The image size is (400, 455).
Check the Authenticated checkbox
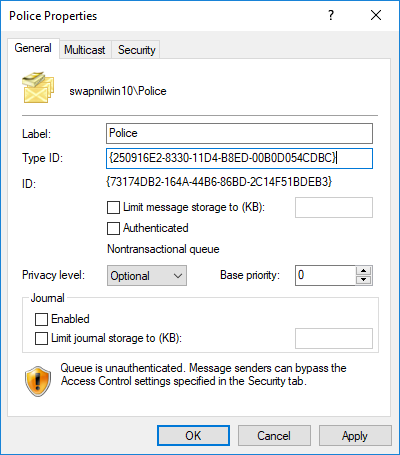tap(113, 228)
